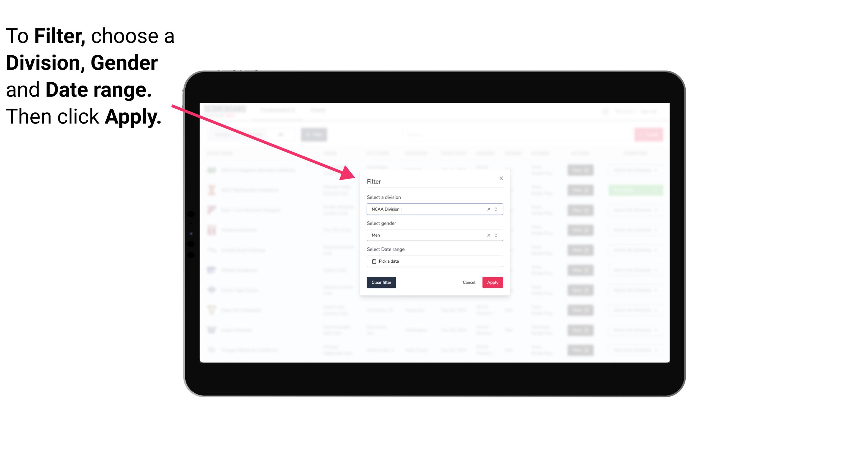868x467 pixels.
Task: Click the Cancel button to dismiss dialog
Action: point(469,283)
